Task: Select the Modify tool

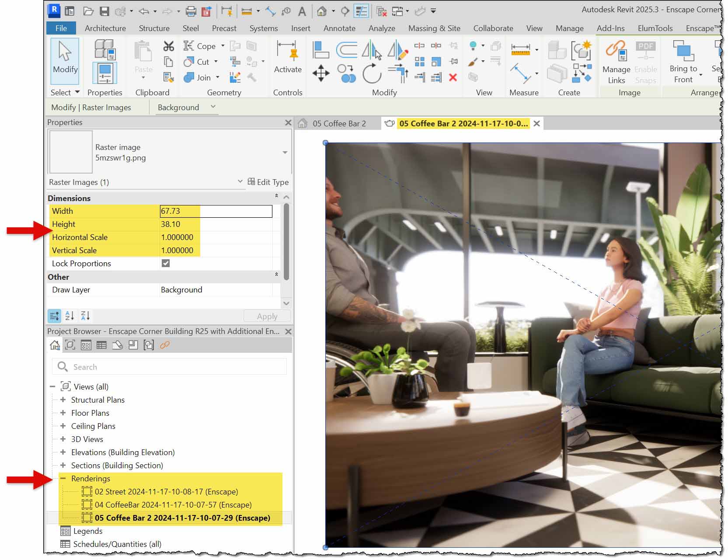Action: pyautogui.click(x=64, y=61)
